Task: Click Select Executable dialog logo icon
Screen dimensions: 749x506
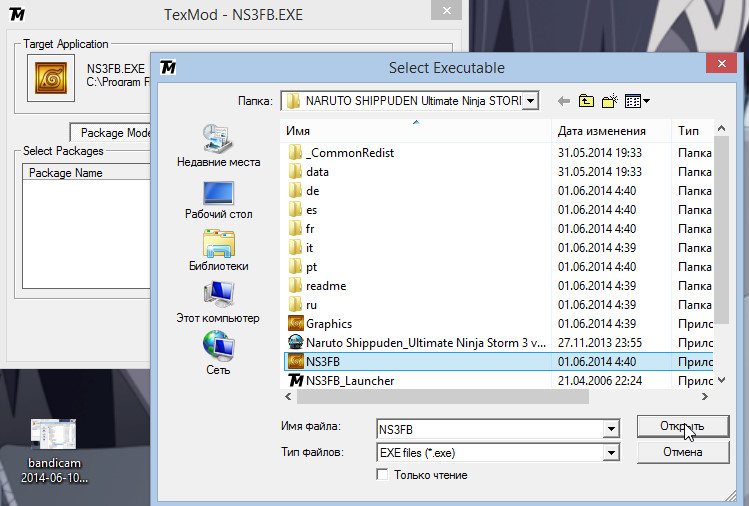Action: [168, 67]
